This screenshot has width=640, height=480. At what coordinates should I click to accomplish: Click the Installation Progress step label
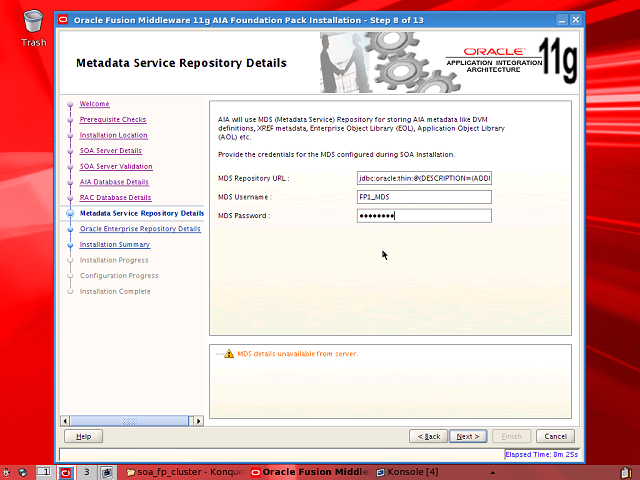114,260
